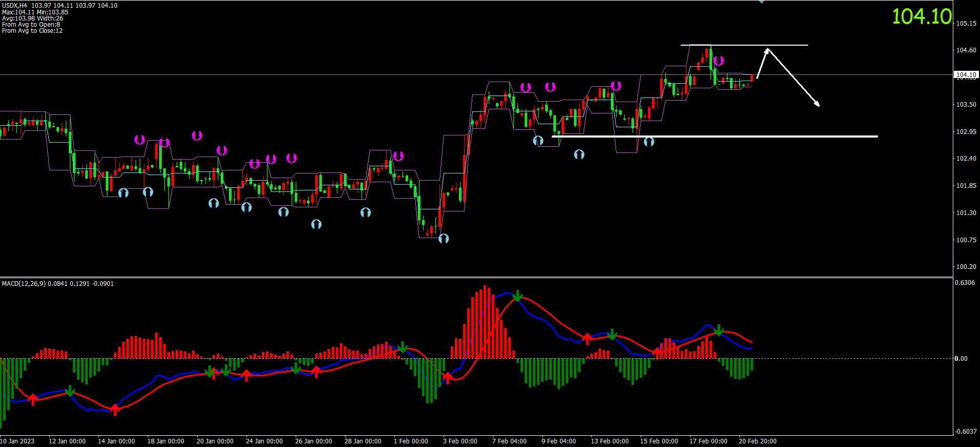
Task: Click the magenta down arrow near the 17 Feb high
Action: coord(719,61)
